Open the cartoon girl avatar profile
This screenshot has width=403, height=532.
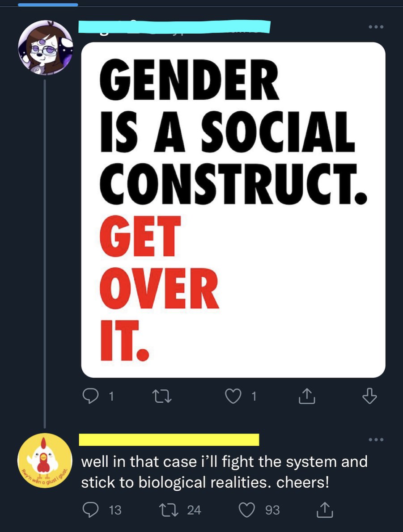45,48
